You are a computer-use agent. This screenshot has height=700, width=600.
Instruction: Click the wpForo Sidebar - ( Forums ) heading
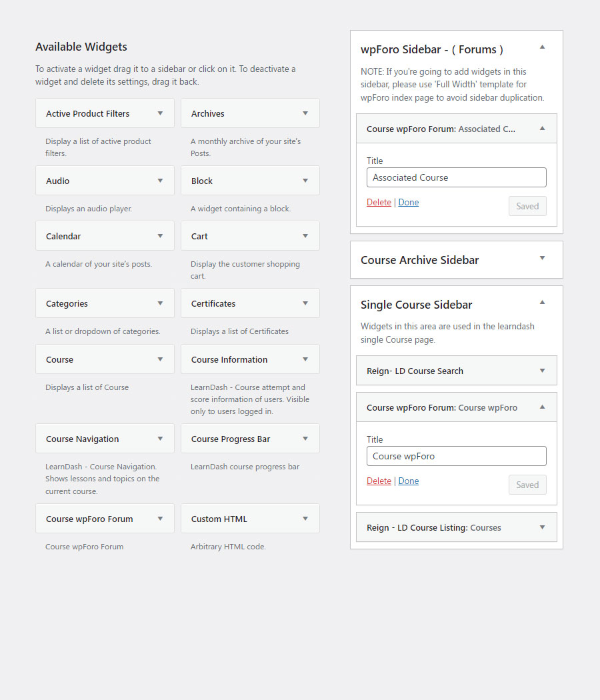432,49
